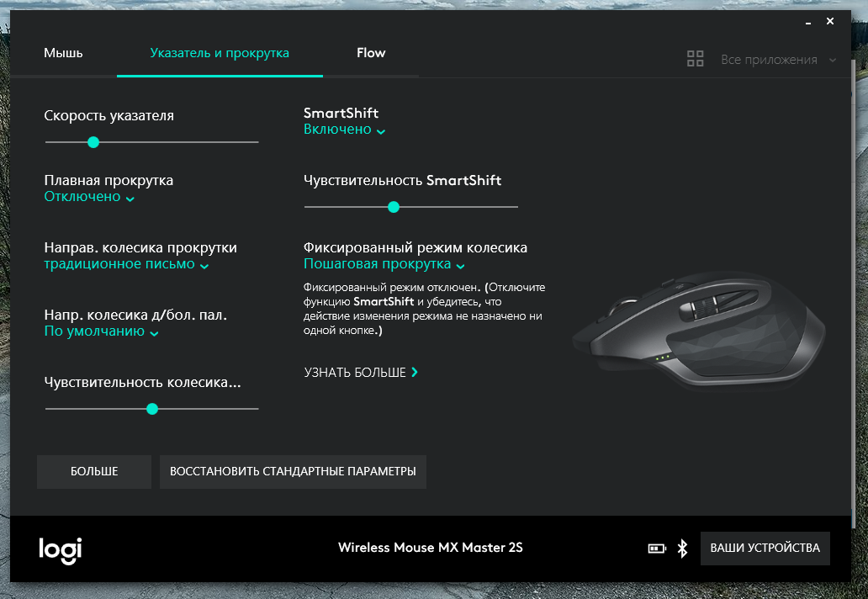Follow the УЗНАТЬ БОЛЬШЕ link
The image size is (868, 599).
361,373
